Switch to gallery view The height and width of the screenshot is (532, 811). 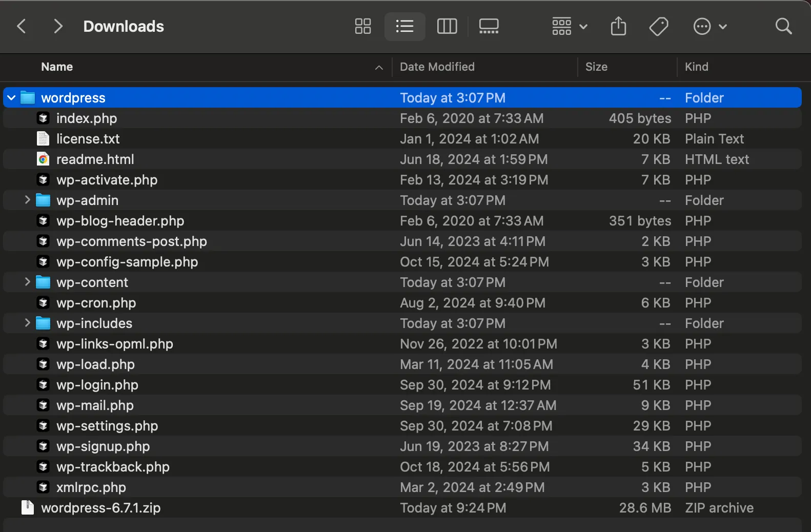489,26
